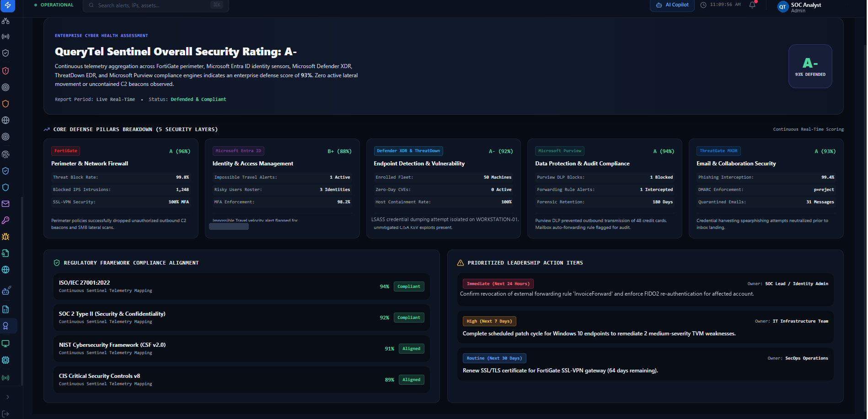The height and width of the screenshot is (419, 868).
Task: Open the yellow bug sidebar icon
Action: (x=5, y=237)
